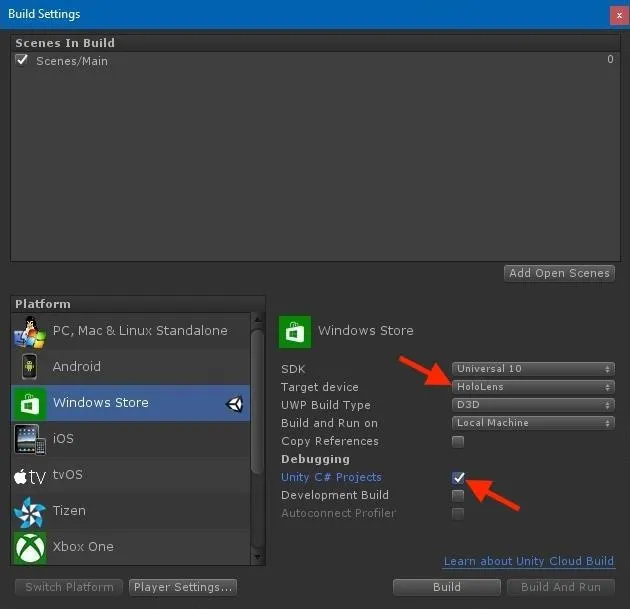Click the Tizen pinwheel icon
This screenshot has width=630, height=609.
pyautogui.click(x=29, y=512)
